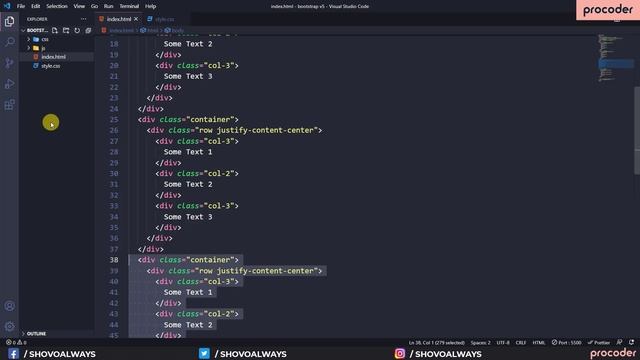Place cursor in "Some Text 1" on line 28
Viewport: 640px width, 360px height.
[188, 152]
